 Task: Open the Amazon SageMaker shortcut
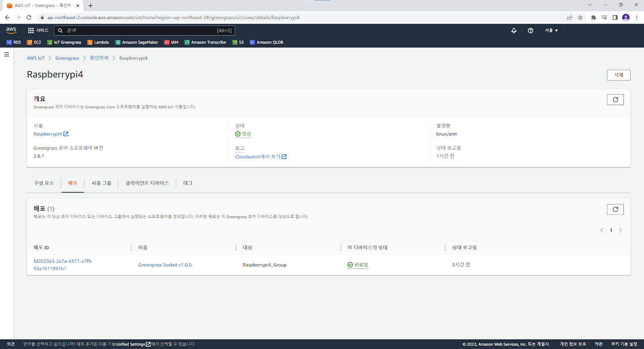click(137, 42)
